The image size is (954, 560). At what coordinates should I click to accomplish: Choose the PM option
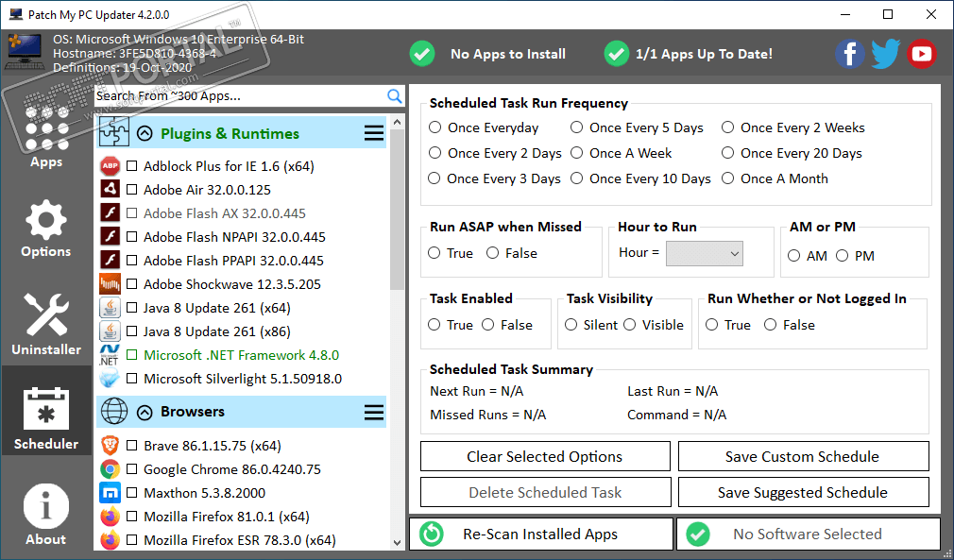[x=842, y=256]
